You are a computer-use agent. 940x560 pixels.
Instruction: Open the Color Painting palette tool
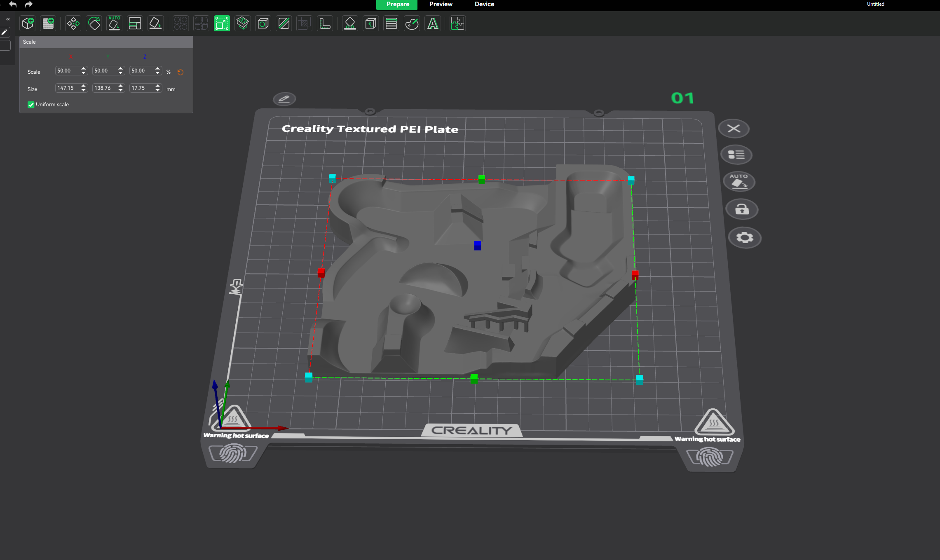[412, 23]
